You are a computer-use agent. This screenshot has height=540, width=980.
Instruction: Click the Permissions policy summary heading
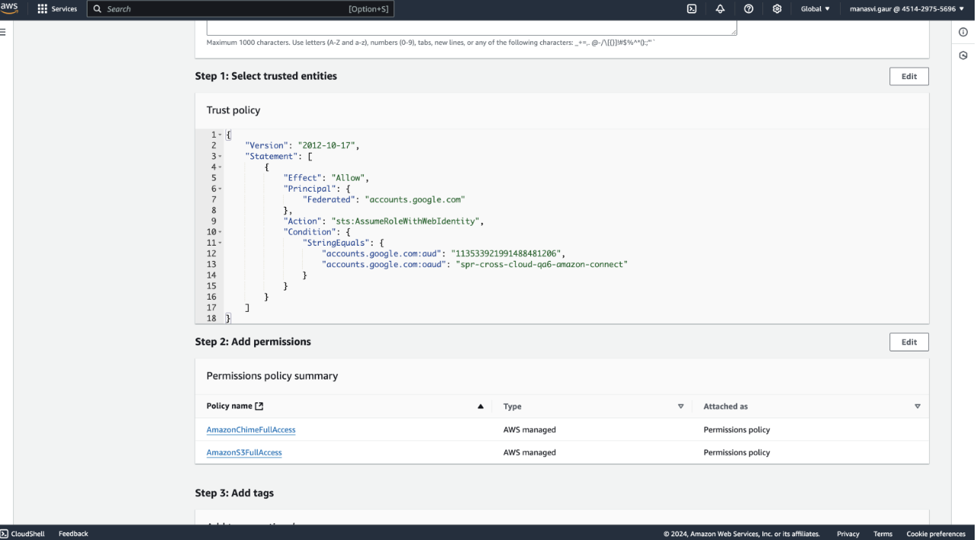[x=272, y=376]
